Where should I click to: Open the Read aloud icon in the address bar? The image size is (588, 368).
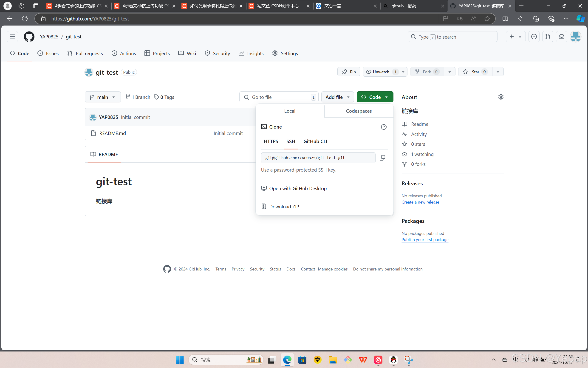tap(473, 18)
